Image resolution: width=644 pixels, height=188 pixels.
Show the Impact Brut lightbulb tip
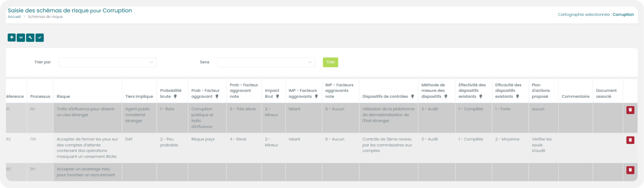click(x=277, y=97)
